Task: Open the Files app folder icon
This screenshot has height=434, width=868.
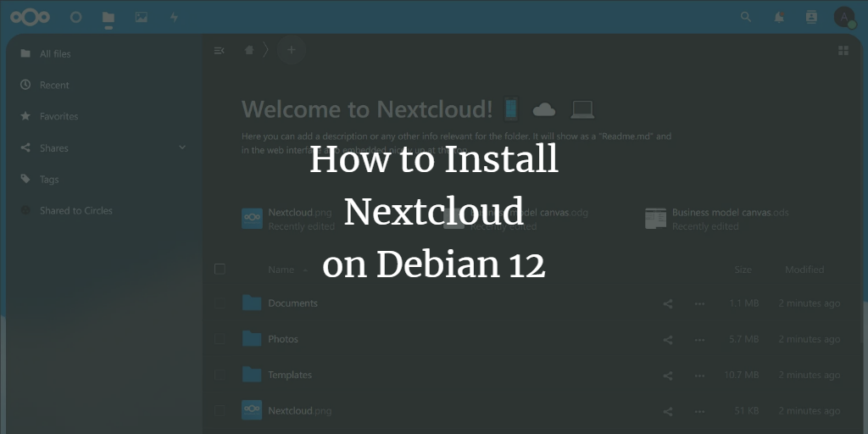Action: click(108, 17)
